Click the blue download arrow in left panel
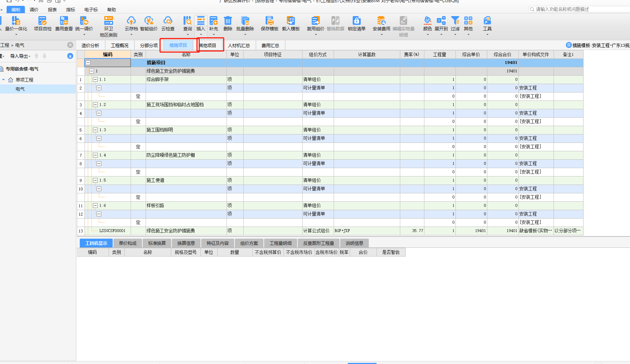 [70, 56]
